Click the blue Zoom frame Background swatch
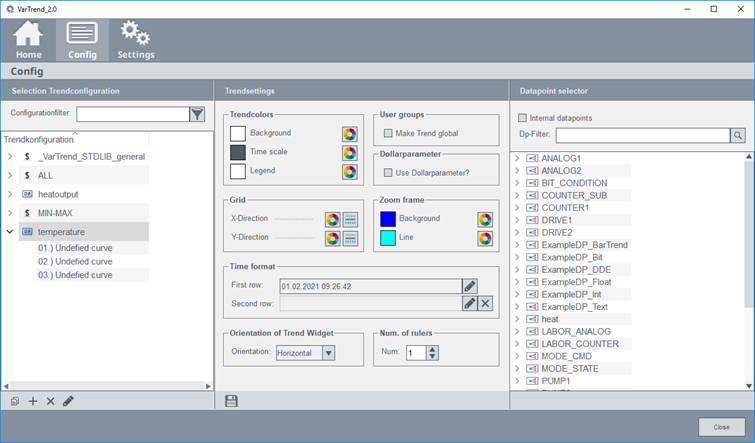This screenshot has width=755, height=443. click(x=388, y=219)
